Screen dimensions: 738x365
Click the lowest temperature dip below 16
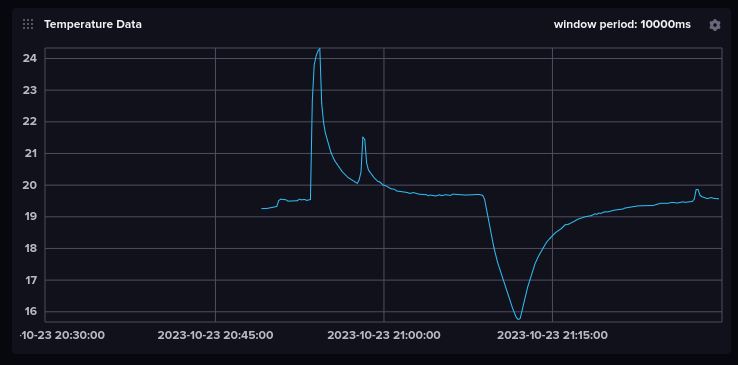(x=518, y=319)
